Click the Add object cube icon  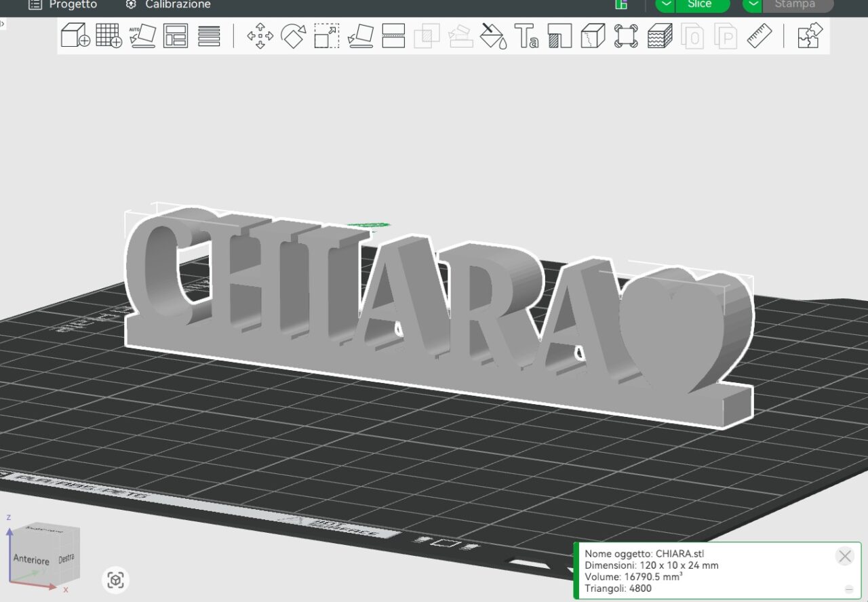coord(75,35)
